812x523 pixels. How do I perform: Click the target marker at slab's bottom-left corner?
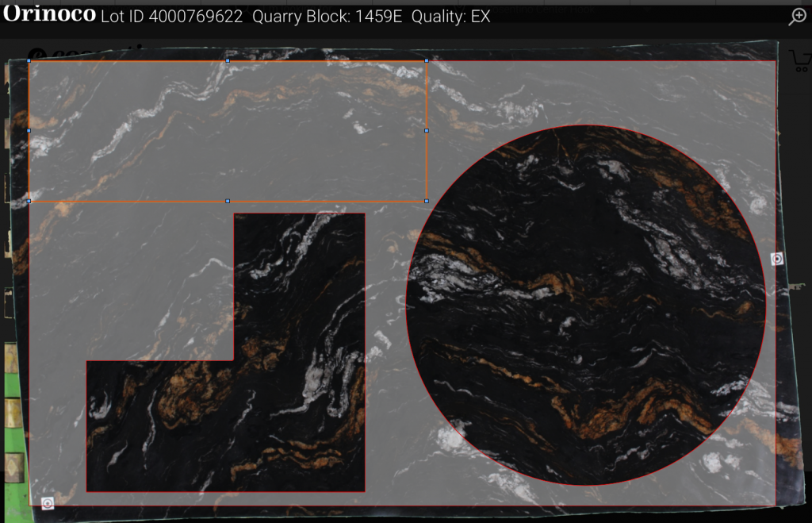(48, 502)
